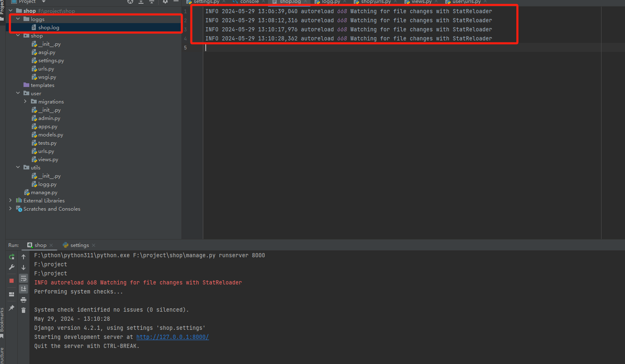
Task: Clear all console output with the trash icon
Action: 23,310
